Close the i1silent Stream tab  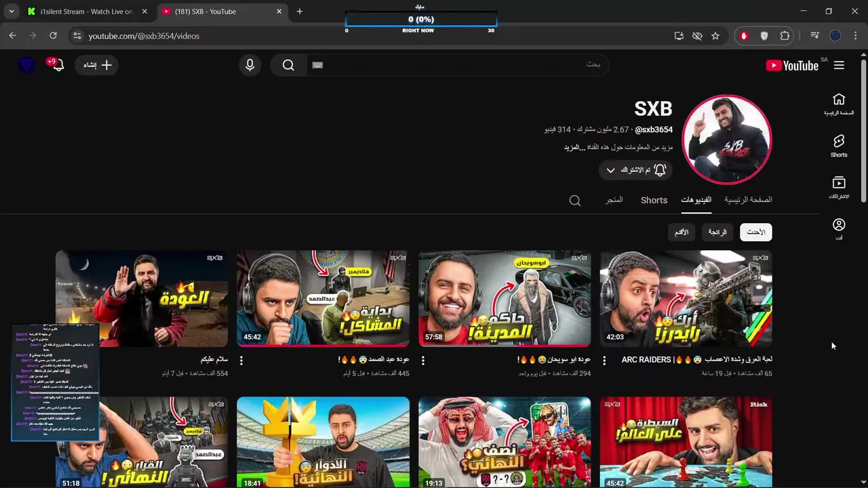point(144,12)
